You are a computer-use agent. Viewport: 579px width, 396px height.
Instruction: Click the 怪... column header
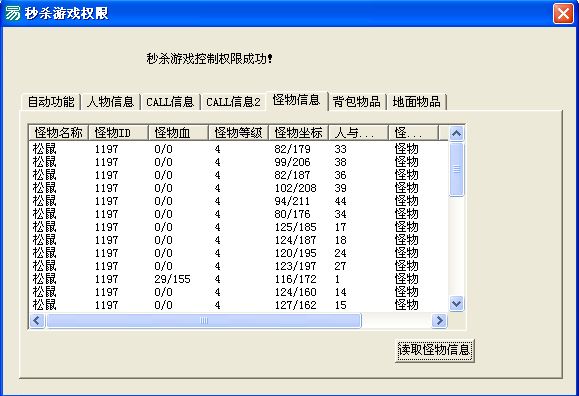click(414, 133)
